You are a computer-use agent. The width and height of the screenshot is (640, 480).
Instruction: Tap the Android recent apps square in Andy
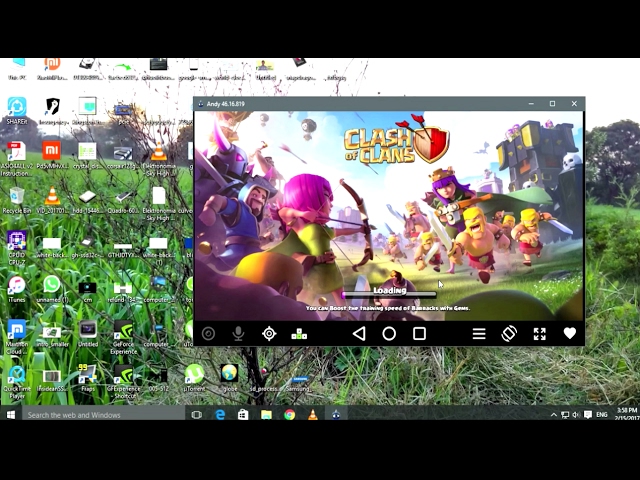[419, 333]
